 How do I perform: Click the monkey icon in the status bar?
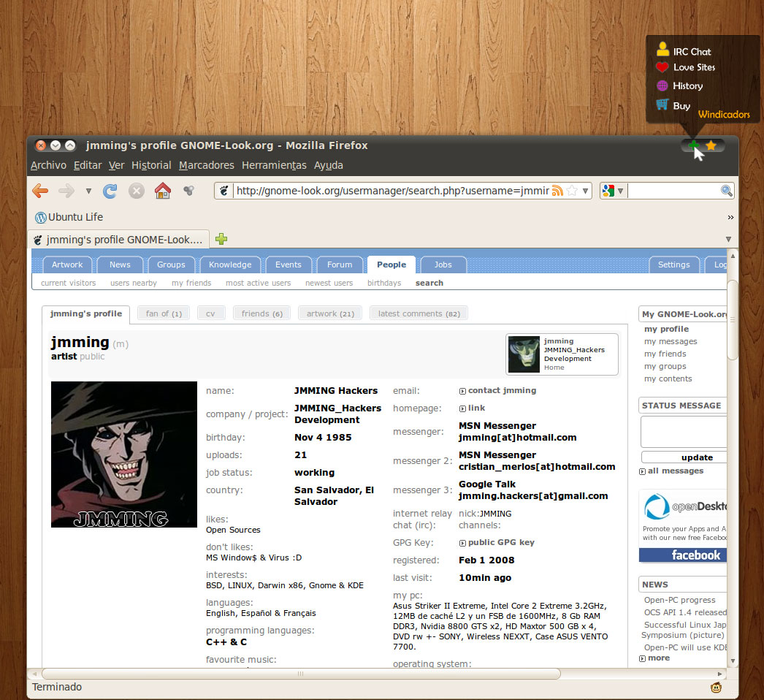point(716,688)
